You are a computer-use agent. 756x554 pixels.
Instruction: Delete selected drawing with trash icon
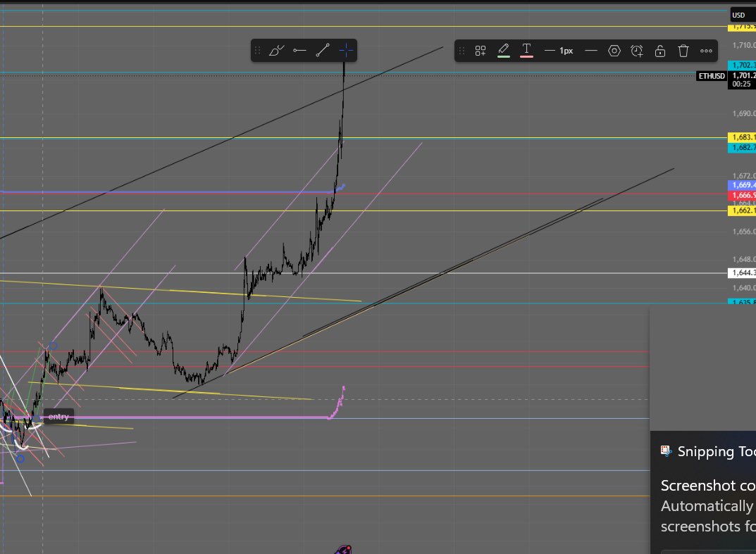coord(683,51)
